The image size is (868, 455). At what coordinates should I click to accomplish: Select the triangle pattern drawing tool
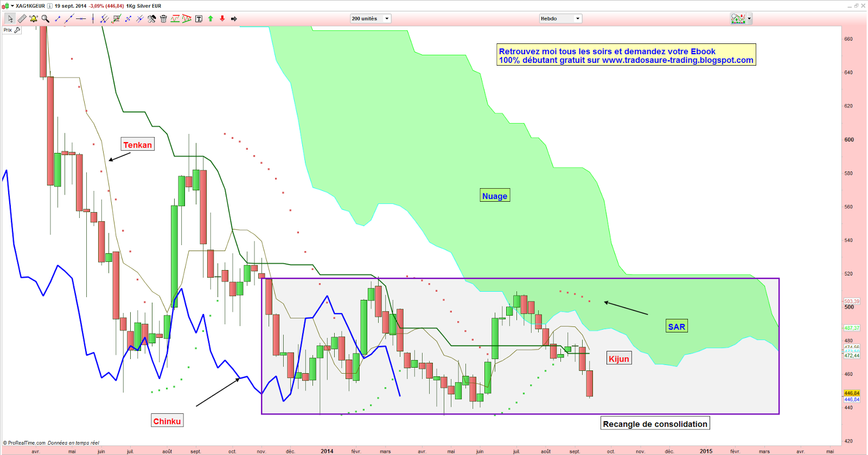[x=187, y=18]
